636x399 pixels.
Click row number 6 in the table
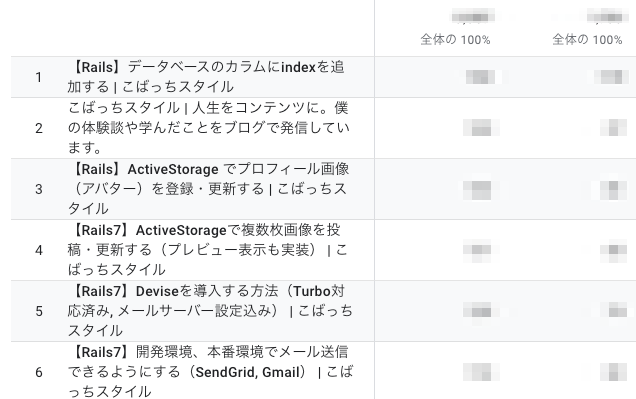pos(39,372)
